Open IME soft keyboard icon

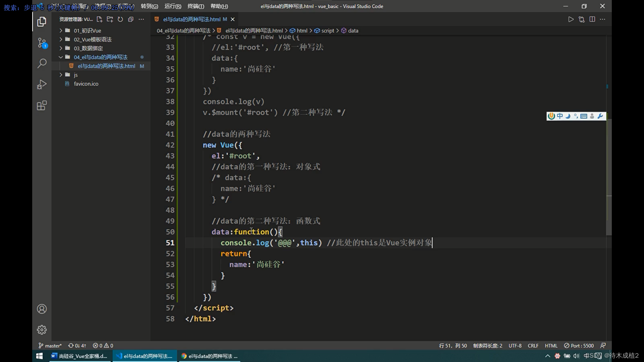584,116
